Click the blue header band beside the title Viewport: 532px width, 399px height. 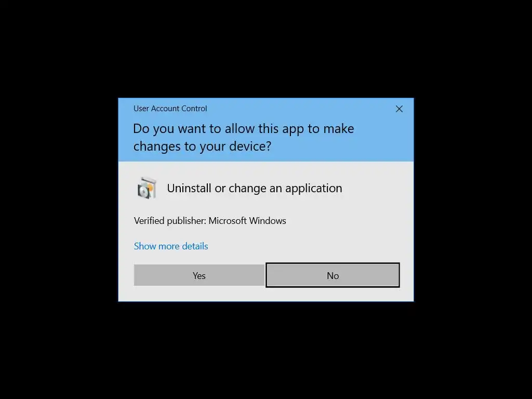pos(299,109)
